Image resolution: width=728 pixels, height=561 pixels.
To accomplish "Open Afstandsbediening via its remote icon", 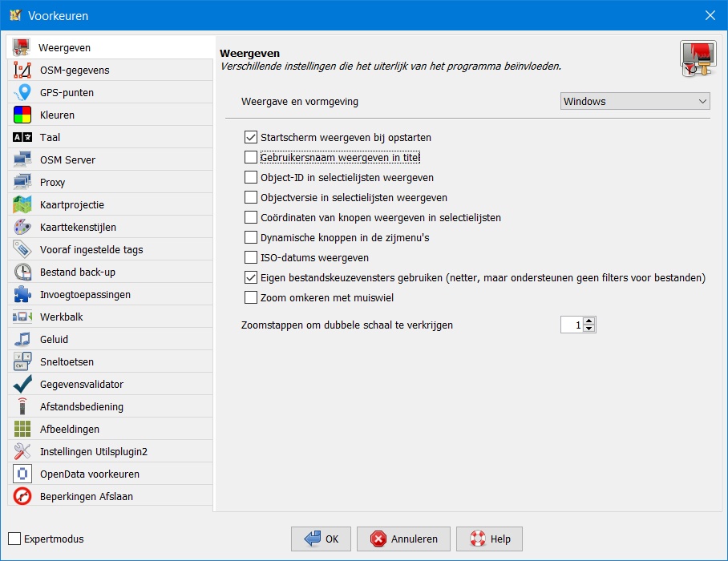I will click(x=22, y=406).
